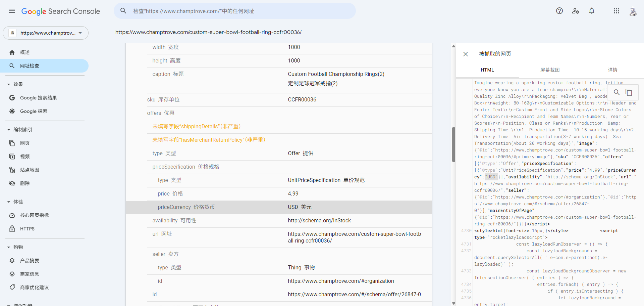The image size is (644, 306).
Task: Click the Google Search Console logo
Action: 61,11
